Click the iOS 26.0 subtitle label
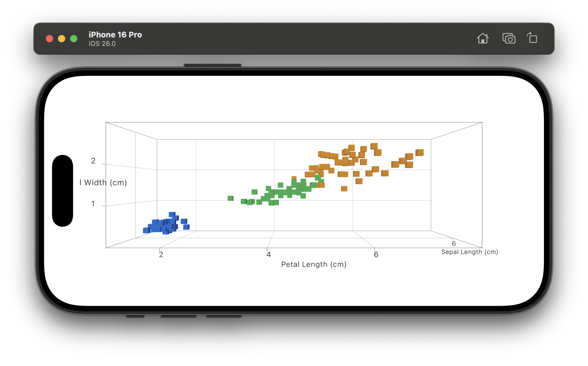The image size is (588, 366). pyautogui.click(x=102, y=44)
